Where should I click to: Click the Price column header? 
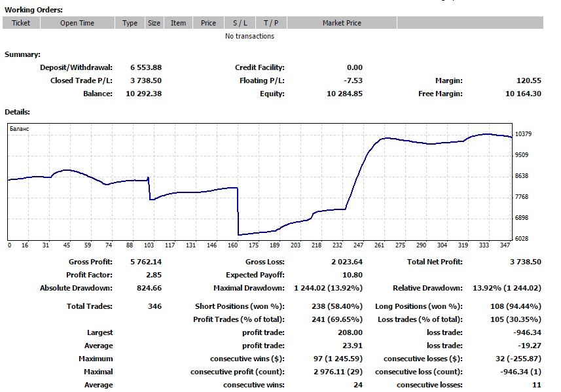pyautogui.click(x=208, y=23)
